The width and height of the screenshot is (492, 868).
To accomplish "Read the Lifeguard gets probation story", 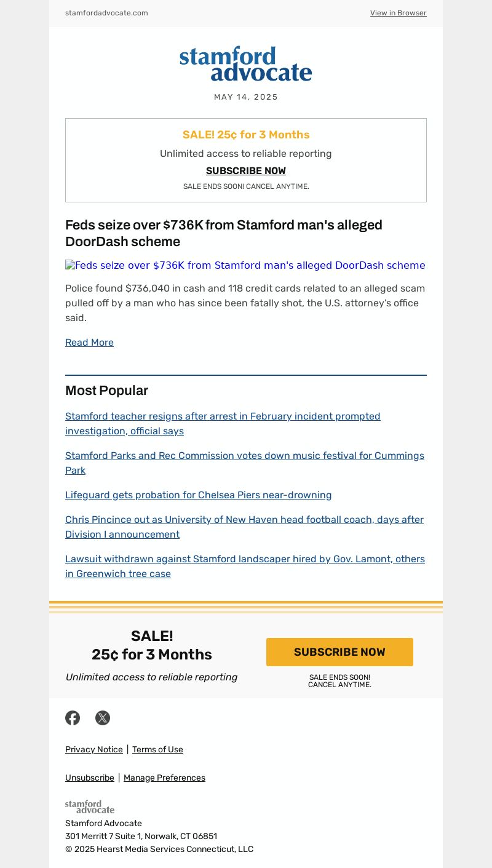I will (198, 495).
